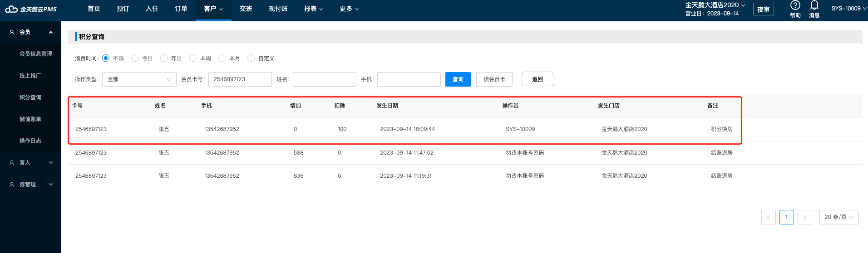This screenshot has width=868, height=253.
Task: Expand the 报表 top menu
Action: coord(313,9)
